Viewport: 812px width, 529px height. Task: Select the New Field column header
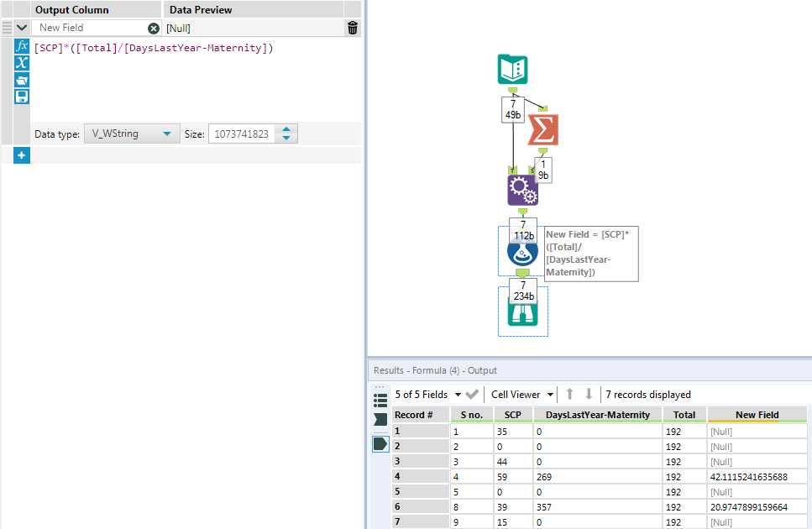[x=757, y=415]
